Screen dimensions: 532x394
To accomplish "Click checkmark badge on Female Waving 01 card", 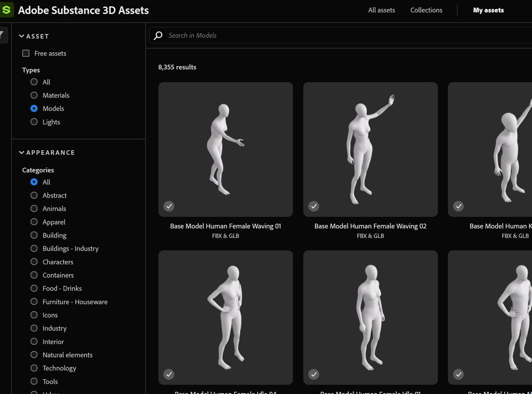I will (x=169, y=206).
